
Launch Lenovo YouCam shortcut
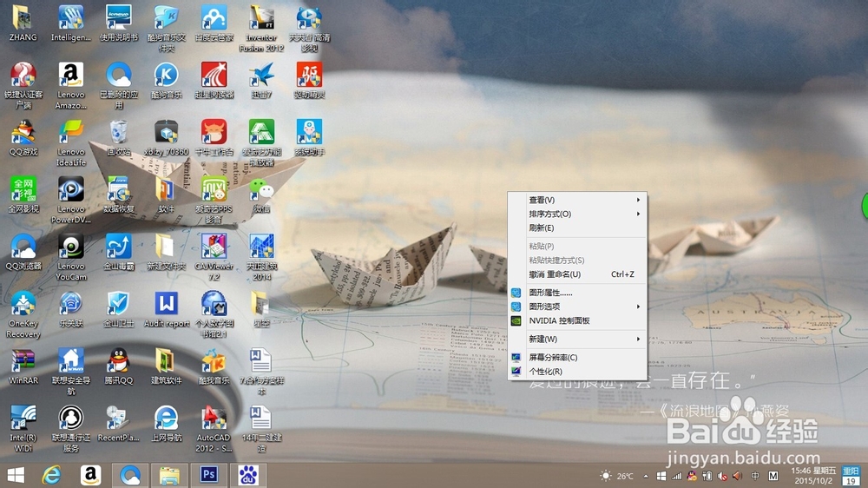[x=71, y=257]
